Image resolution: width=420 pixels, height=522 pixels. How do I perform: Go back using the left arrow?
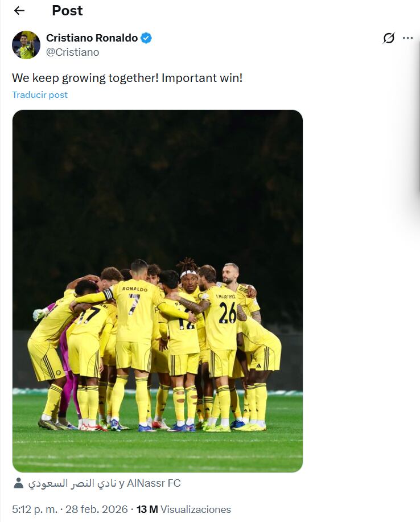point(19,11)
